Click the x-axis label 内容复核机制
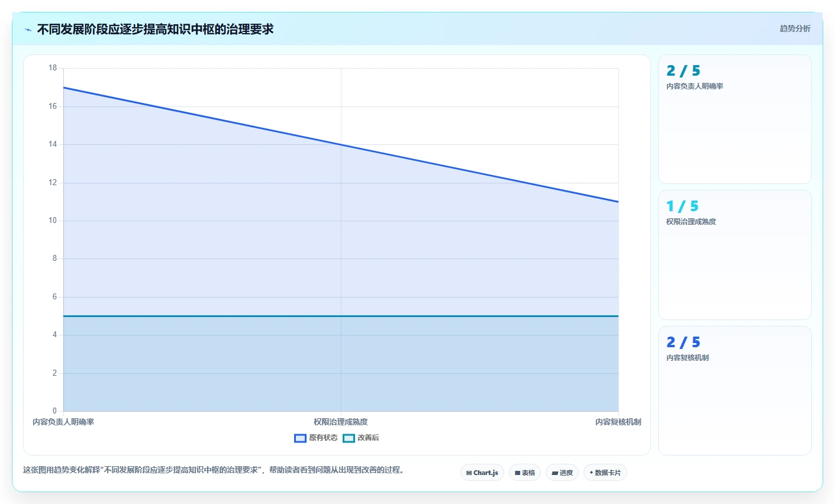The width and height of the screenshot is (835, 504). (x=618, y=422)
